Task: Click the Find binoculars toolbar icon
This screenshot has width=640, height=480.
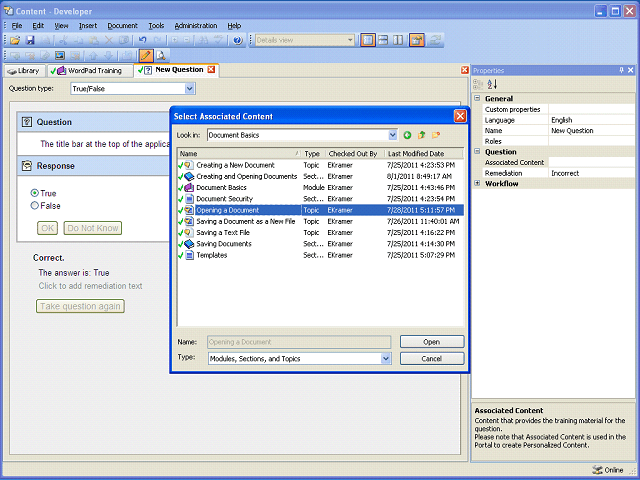Action: 203,40
